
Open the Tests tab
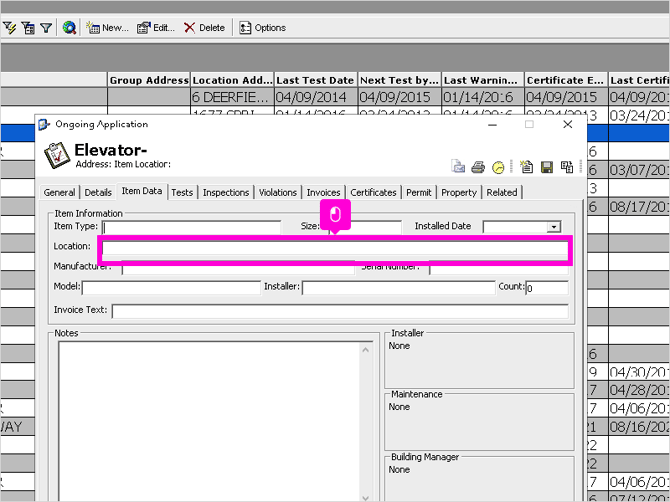pyautogui.click(x=182, y=192)
